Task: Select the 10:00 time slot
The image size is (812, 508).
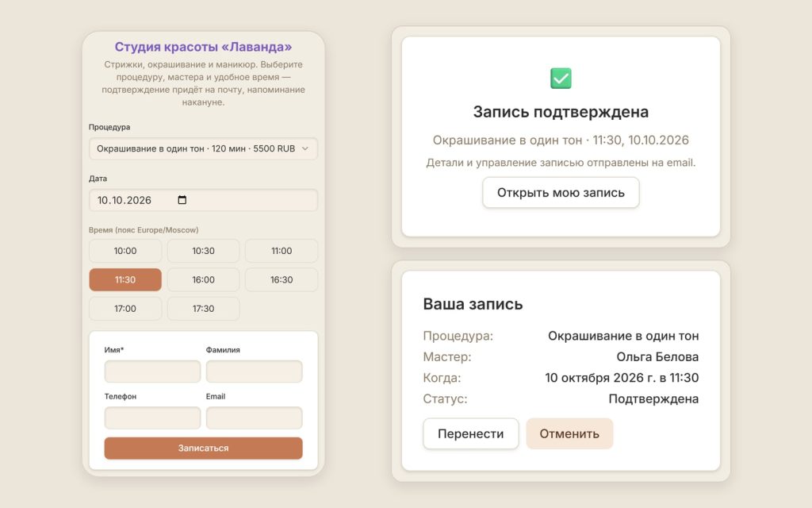Action: [x=125, y=251]
